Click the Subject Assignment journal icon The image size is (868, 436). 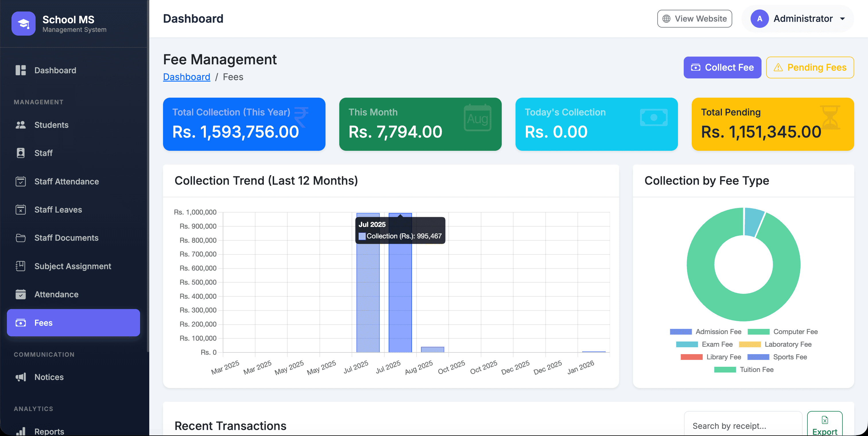click(21, 266)
